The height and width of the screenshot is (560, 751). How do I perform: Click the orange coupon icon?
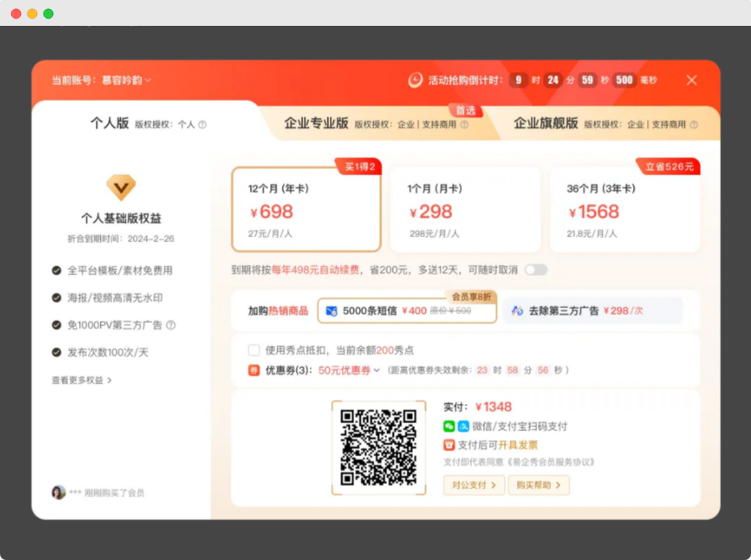pyautogui.click(x=254, y=370)
